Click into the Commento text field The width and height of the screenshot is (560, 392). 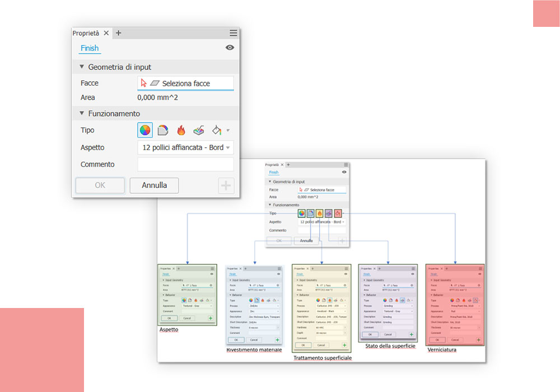point(185,165)
